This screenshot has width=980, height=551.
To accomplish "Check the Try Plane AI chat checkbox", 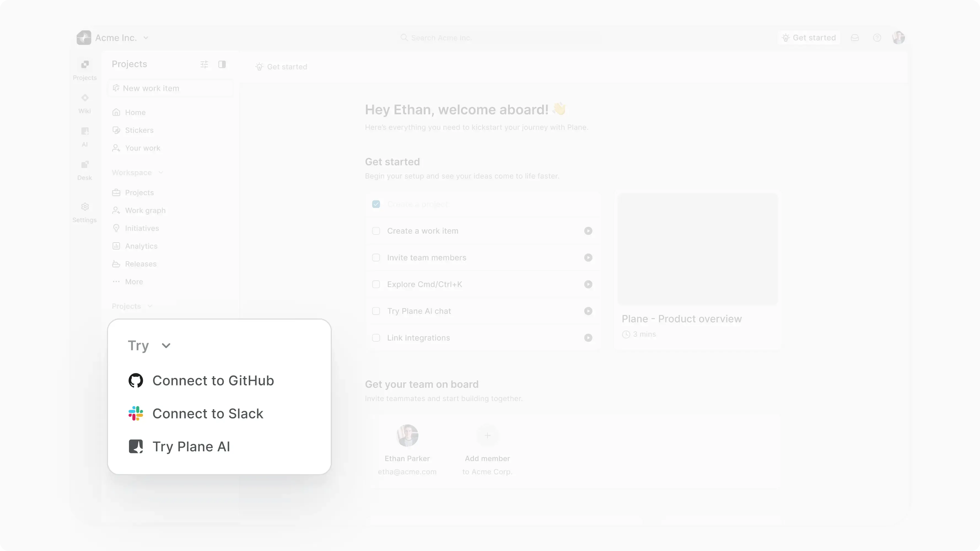I will point(376,311).
